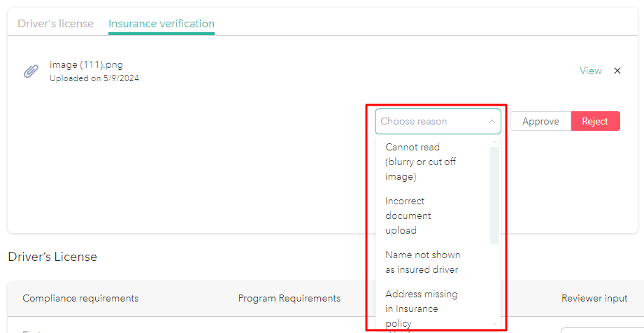Click the scroll-up arrow in reason list

tap(495, 142)
